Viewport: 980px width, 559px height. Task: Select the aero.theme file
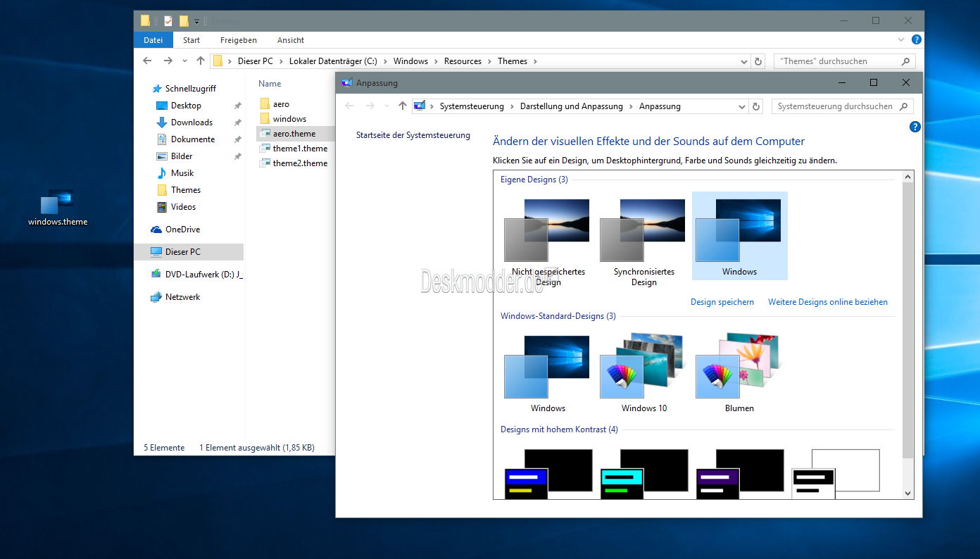pyautogui.click(x=294, y=134)
